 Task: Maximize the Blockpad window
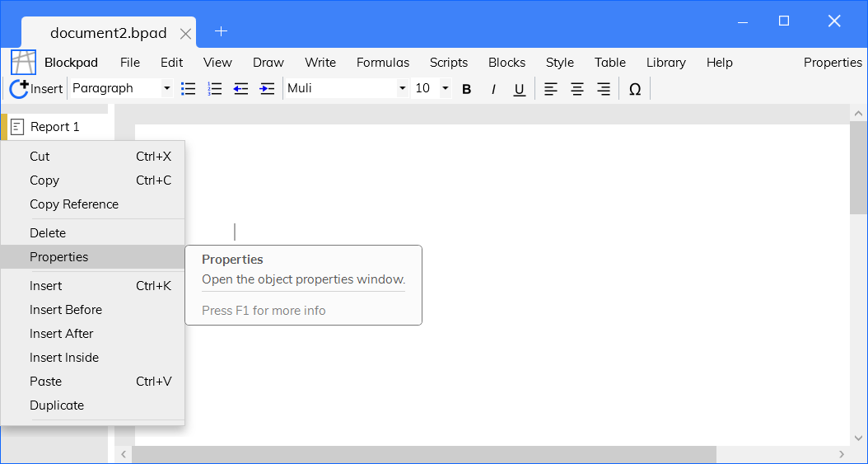[784, 21]
